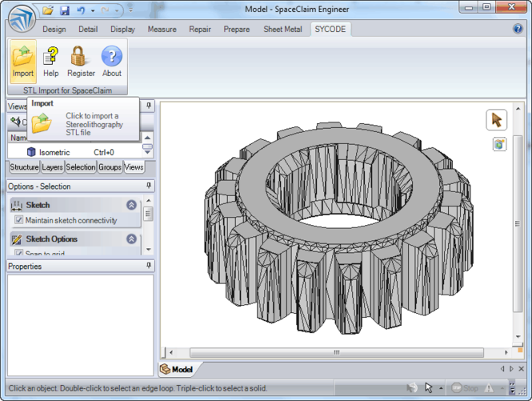Customize the quick access toolbar
Viewport: 532px width, 401px height.
130,10
